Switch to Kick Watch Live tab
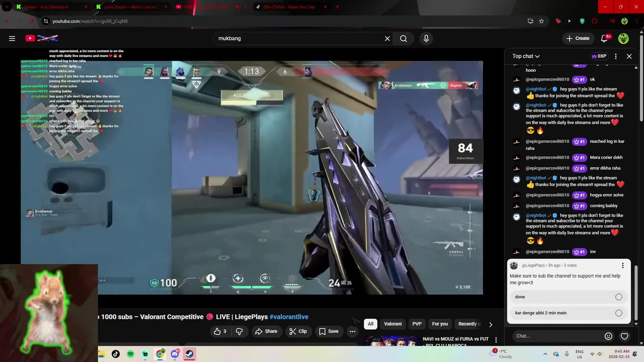 point(131,7)
